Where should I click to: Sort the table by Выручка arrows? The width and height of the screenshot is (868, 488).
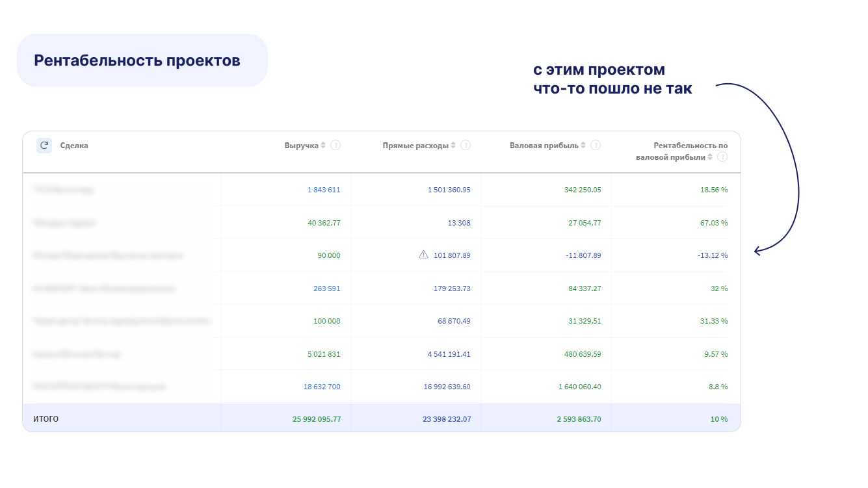[x=324, y=146]
